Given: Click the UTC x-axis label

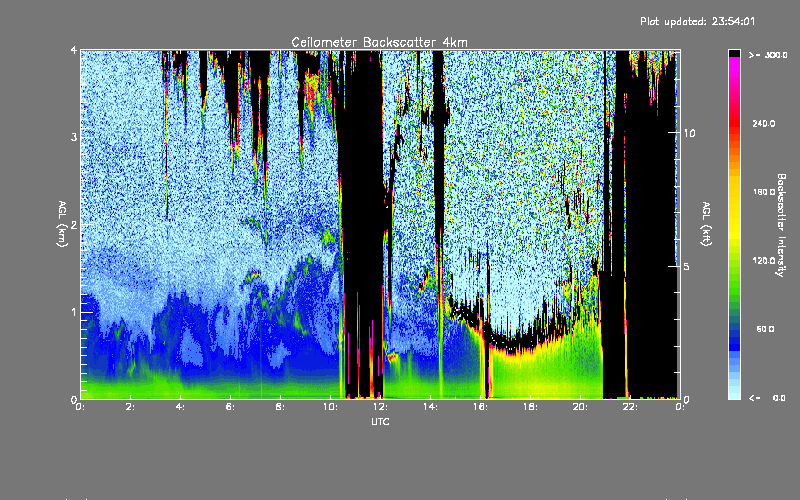Looking at the screenshot, I should coord(380,421).
